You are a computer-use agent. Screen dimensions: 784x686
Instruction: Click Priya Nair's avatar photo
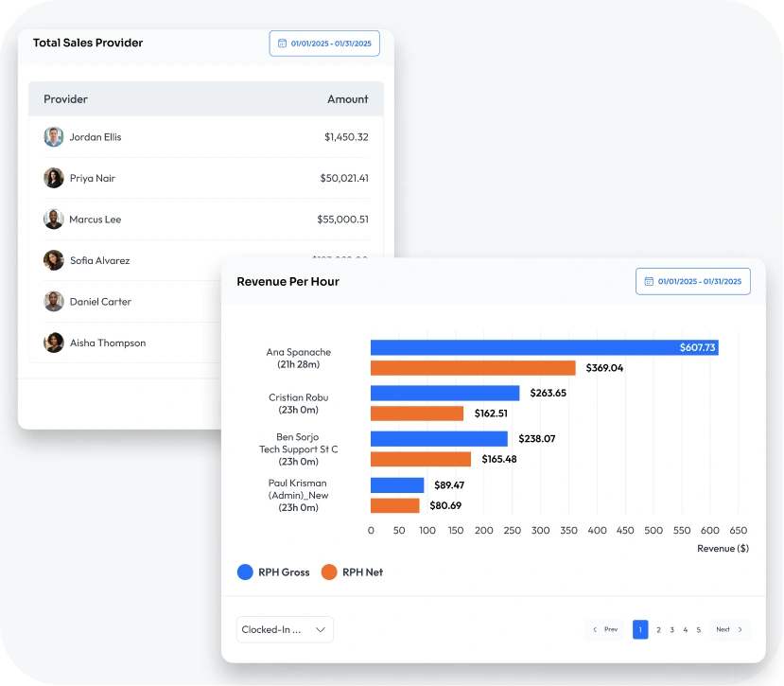click(54, 178)
